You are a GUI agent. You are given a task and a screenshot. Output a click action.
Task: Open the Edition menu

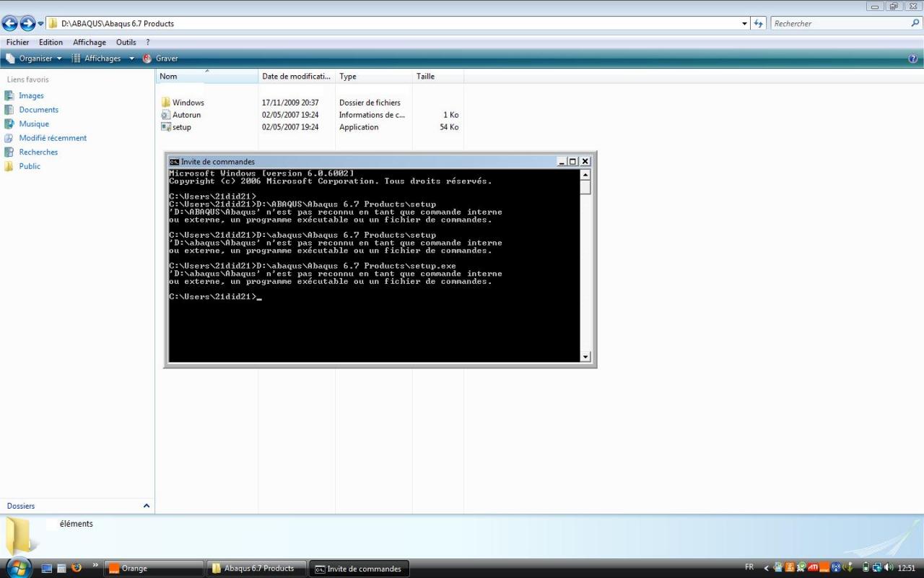click(x=51, y=42)
